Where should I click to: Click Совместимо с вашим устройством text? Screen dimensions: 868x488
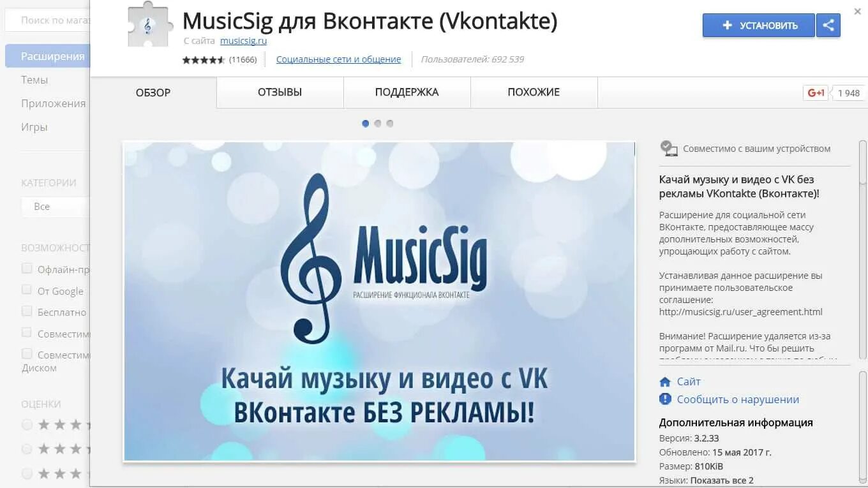coord(757,149)
